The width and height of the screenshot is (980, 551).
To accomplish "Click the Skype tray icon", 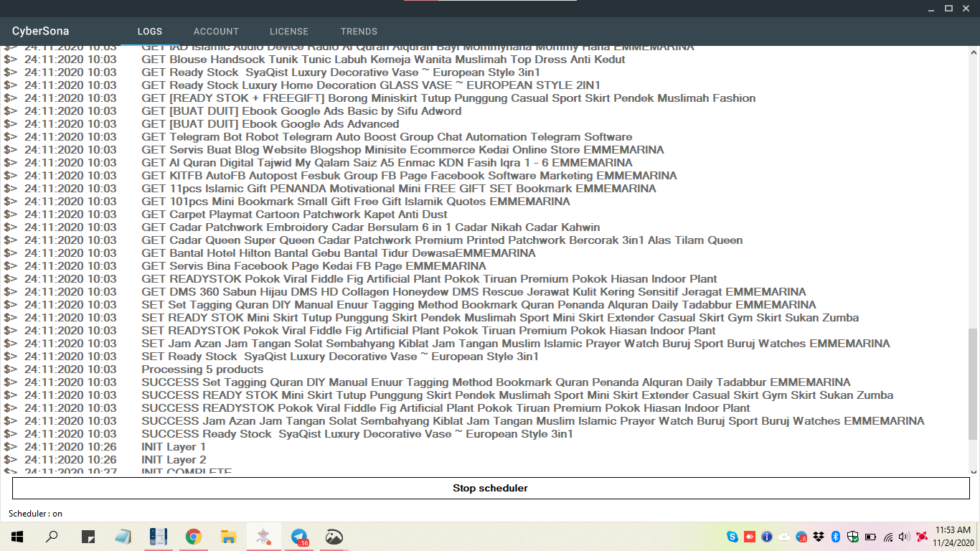I will click(732, 537).
